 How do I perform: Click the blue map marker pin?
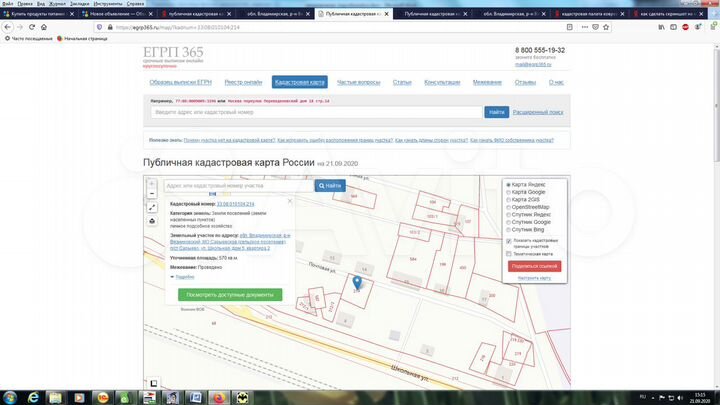357,282
